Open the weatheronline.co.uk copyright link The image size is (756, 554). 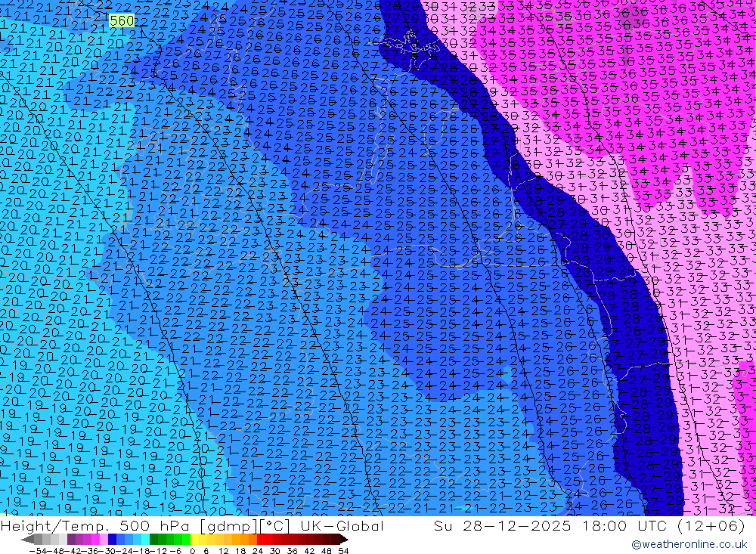(689, 544)
